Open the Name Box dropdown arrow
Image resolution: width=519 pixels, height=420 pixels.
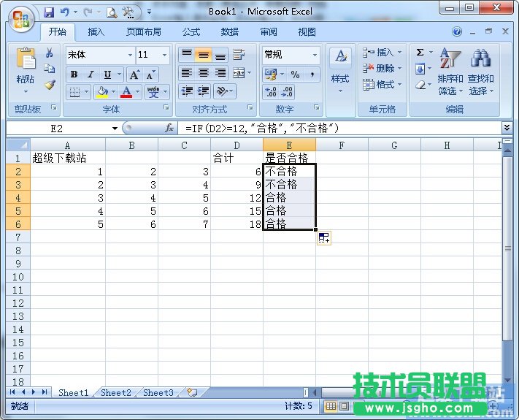pyautogui.click(x=115, y=128)
